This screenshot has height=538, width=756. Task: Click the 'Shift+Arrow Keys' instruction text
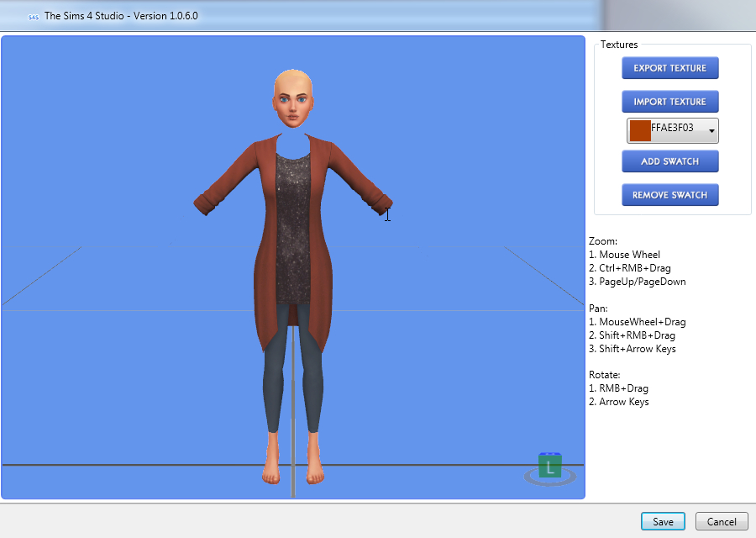pyautogui.click(x=638, y=349)
